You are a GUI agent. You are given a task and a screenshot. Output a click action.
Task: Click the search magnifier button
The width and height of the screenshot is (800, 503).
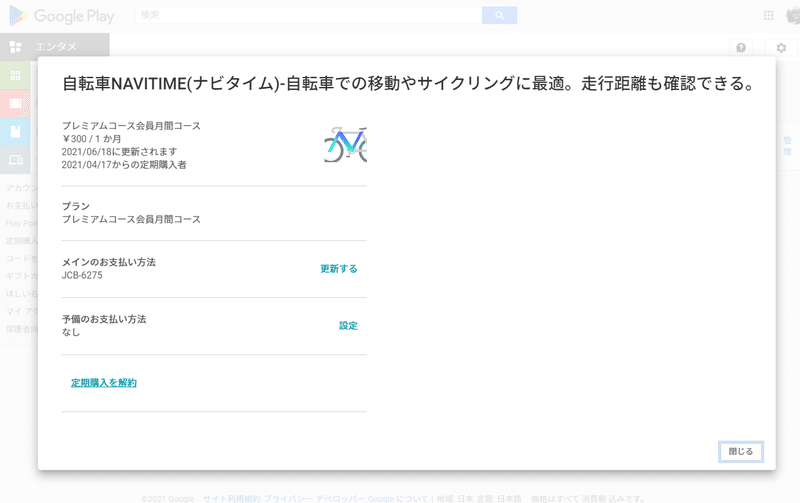(499, 15)
